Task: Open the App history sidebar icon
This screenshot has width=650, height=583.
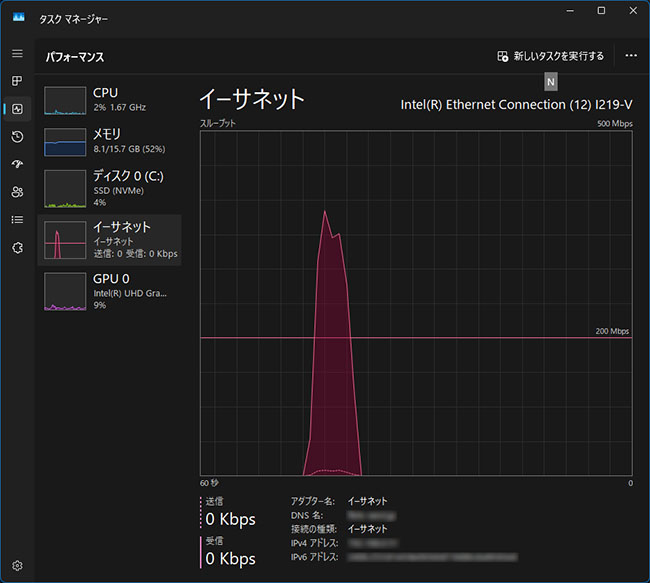Action: 17,137
